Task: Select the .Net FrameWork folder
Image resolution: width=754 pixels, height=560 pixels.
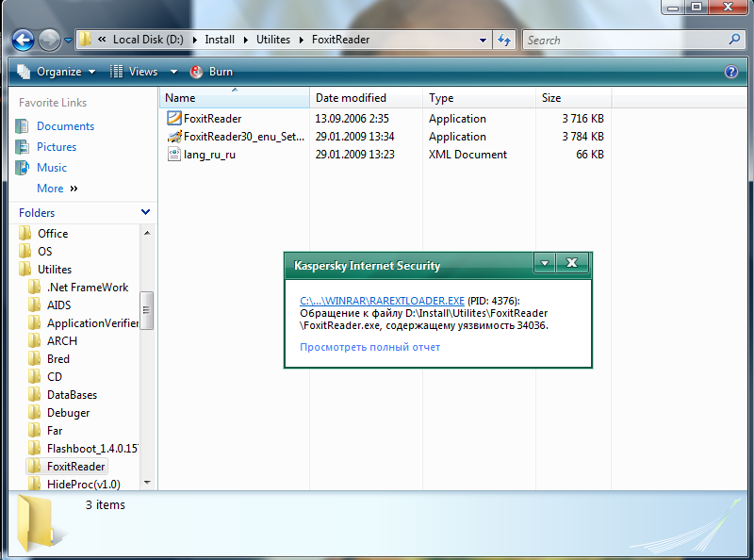Action: pos(88,288)
